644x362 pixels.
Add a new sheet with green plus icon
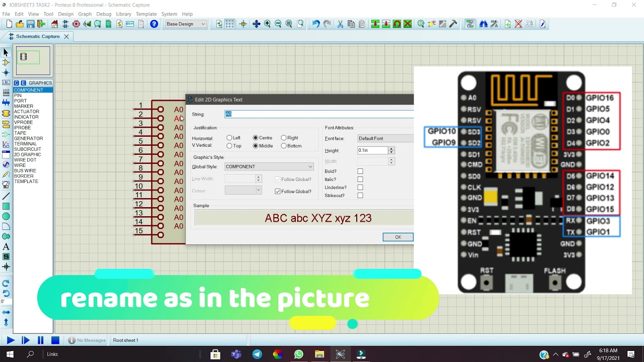[x=508, y=24]
